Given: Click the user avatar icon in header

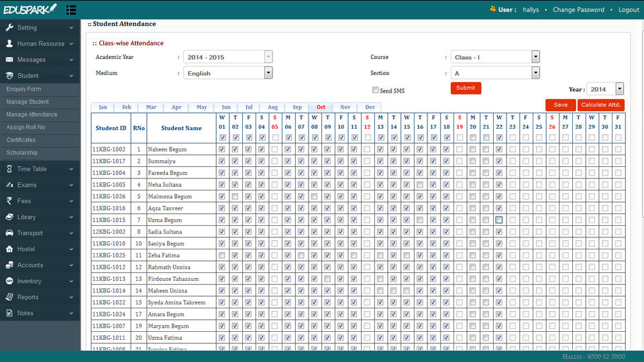Looking at the screenshot, I should tap(493, 9).
